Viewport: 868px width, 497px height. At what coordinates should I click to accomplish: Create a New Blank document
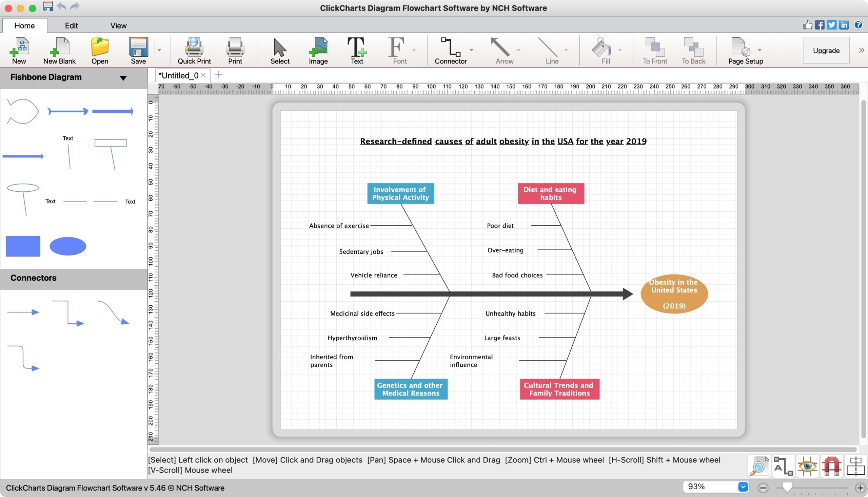point(59,51)
